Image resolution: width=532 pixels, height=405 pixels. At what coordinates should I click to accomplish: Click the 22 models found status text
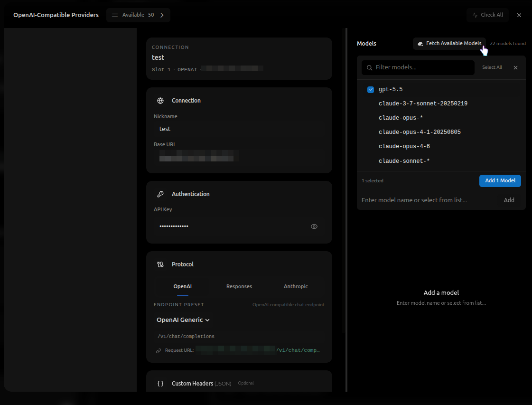(508, 44)
